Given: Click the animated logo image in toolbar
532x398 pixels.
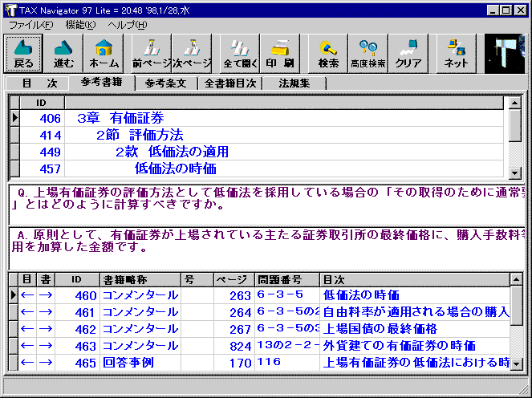Looking at the screenshot, I should [x=505, y=53].
